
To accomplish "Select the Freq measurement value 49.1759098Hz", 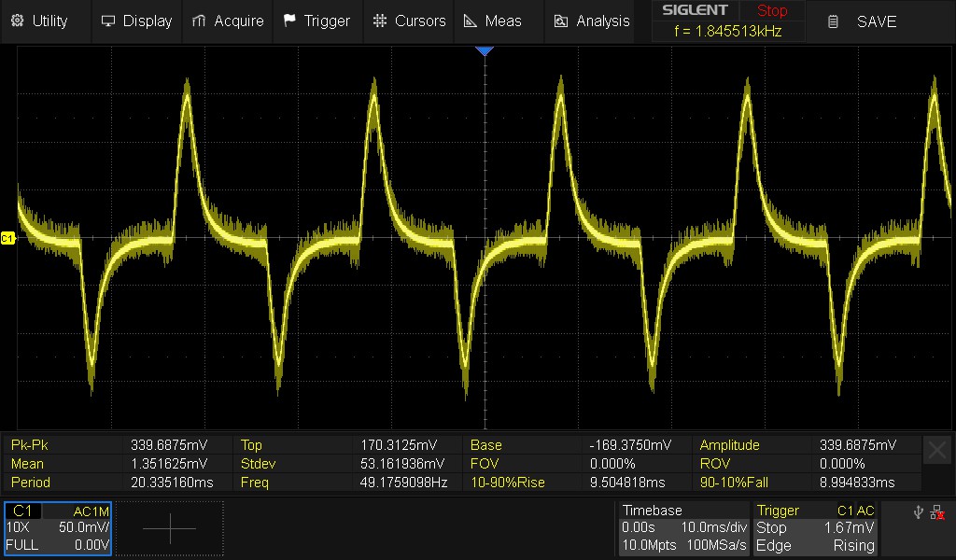I will (x=403, y=483).
